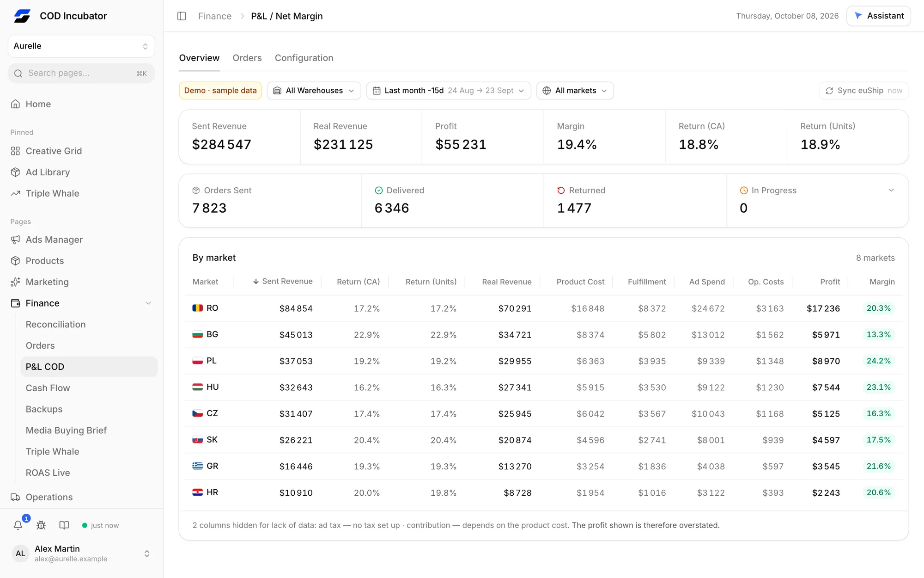Click the Sync euShip refresh icon
The width and height of the screenshot is (924, 578).
[x=829, y=91]
